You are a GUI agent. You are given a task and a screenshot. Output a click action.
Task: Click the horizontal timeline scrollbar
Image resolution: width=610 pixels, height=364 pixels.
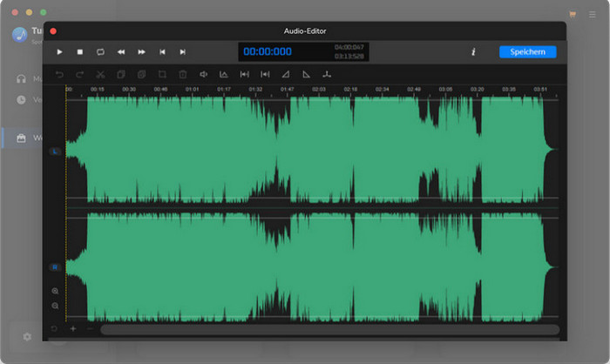pos(330,330)
